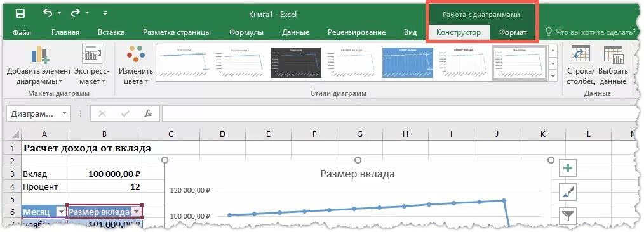Redo the last action
The width and height of the screenshot is (644, 232).
(75, 13)
